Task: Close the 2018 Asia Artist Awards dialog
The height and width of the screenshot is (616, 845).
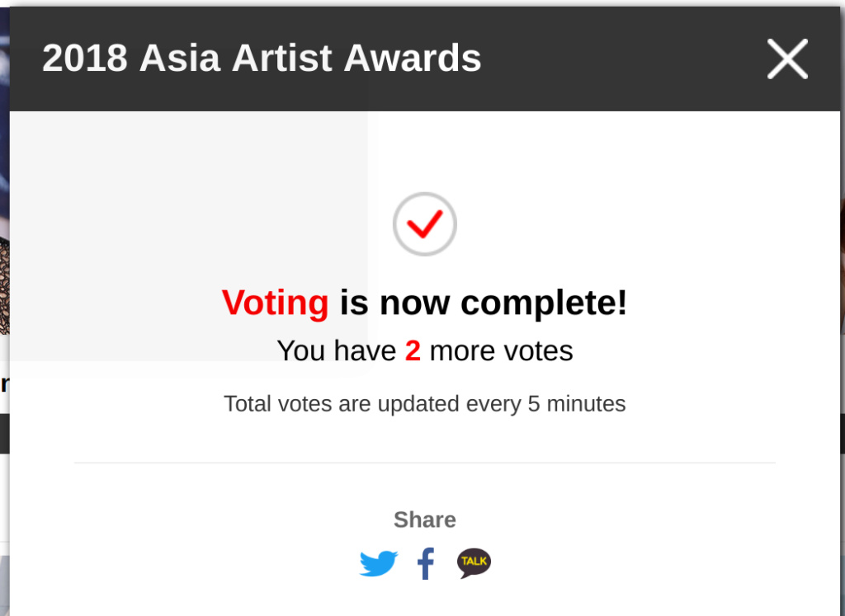Action: point(787,59)
